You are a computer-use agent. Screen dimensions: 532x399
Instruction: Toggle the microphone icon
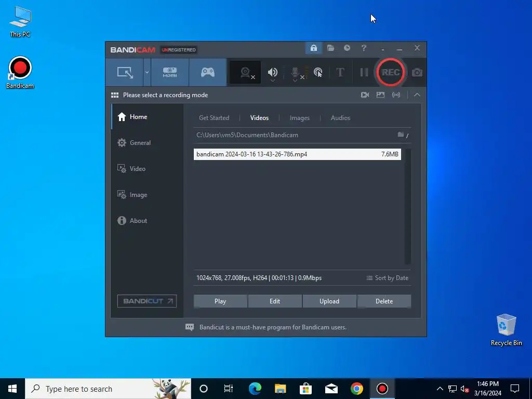pyautogui.click(x=295, y=73)
